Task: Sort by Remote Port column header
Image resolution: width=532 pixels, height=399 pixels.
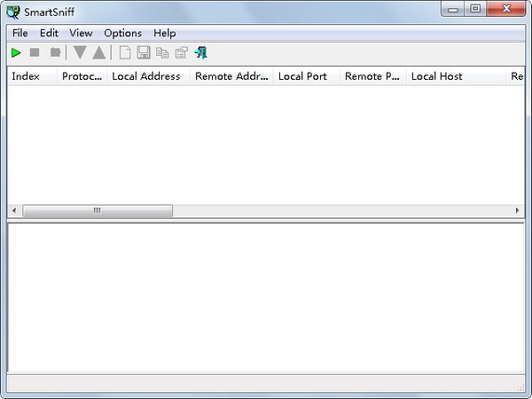Action: [x=372, y=76]
